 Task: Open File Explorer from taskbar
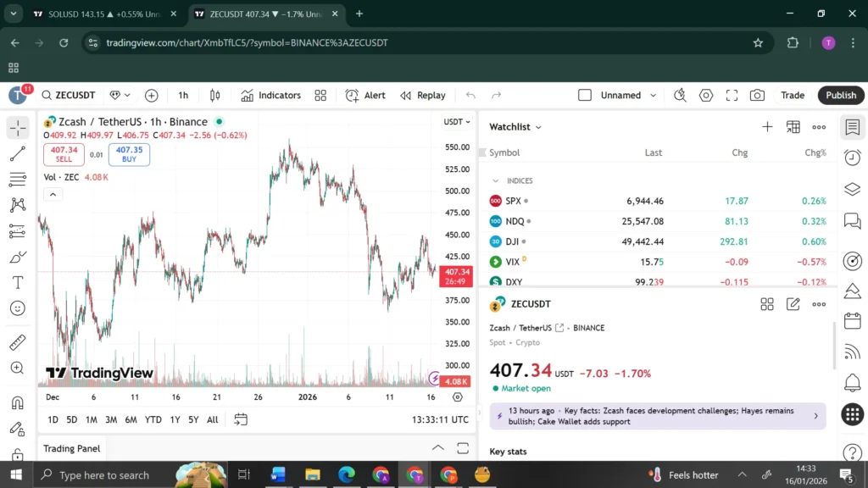click(x=312, y=474)
